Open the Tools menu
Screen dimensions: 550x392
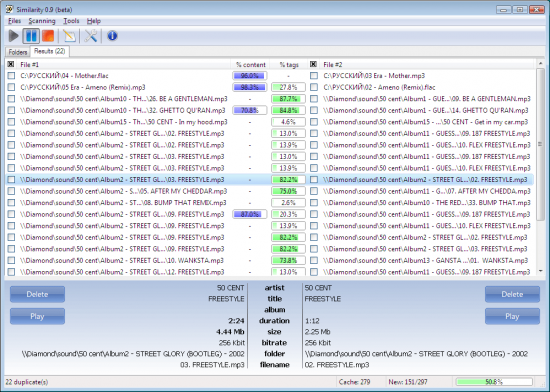pos(71,21)
